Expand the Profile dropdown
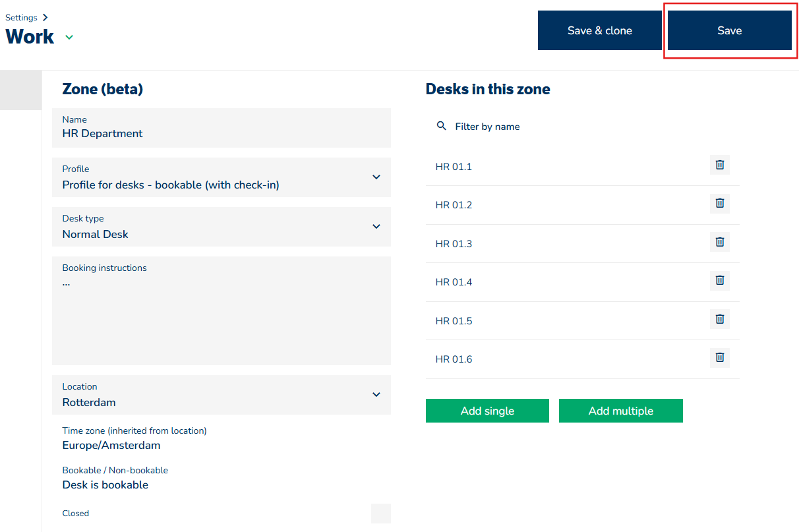The width and height of the screenshot is (799, 532). (376, 177)
